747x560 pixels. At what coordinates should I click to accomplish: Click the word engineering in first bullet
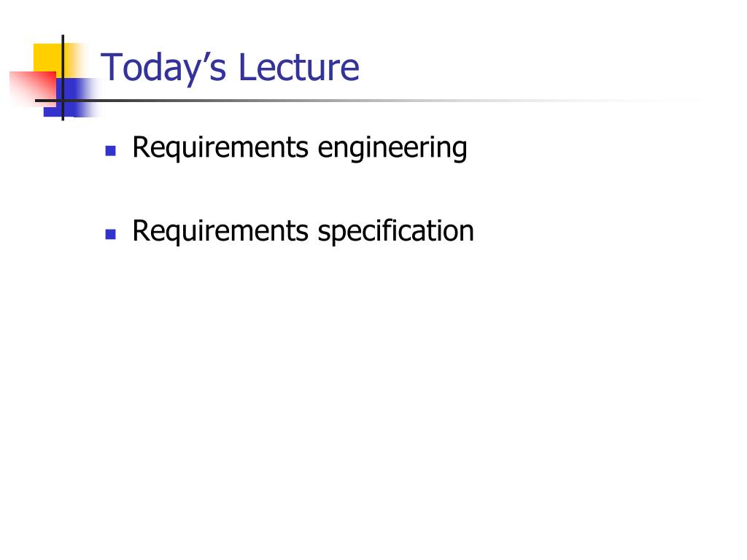click(392, 148)
